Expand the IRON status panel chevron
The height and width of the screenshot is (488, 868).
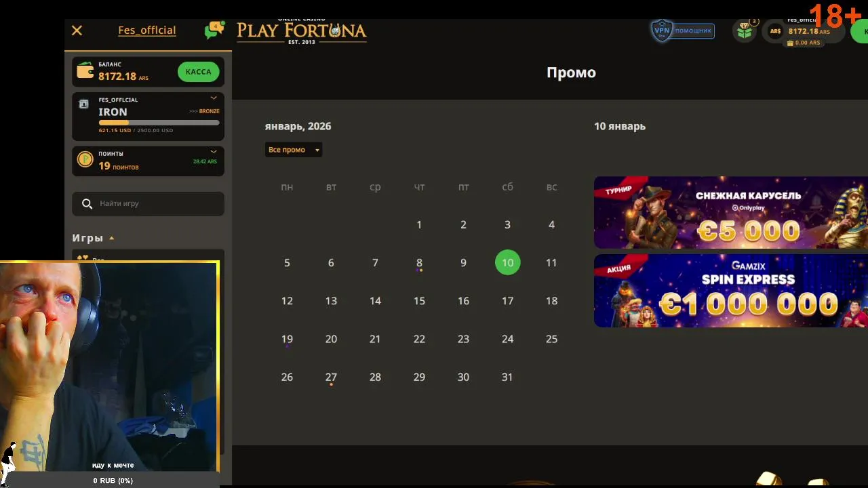[x=214, y=98]
